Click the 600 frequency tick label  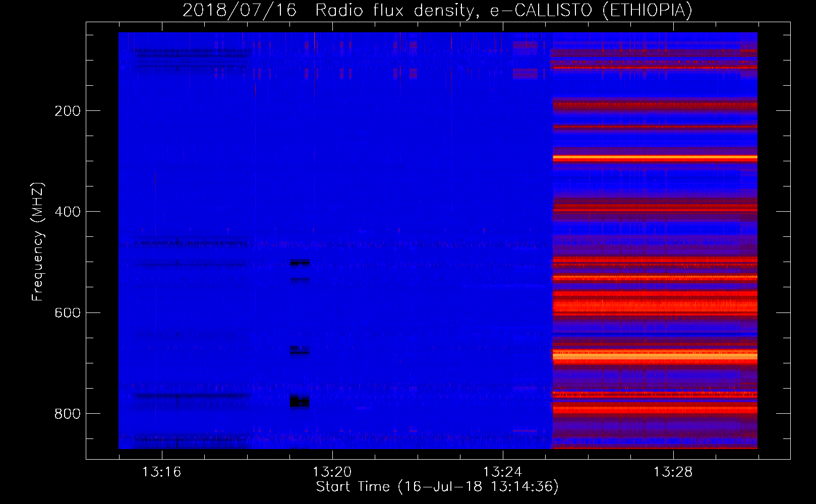pyautogui.click(x=67, y=313)
